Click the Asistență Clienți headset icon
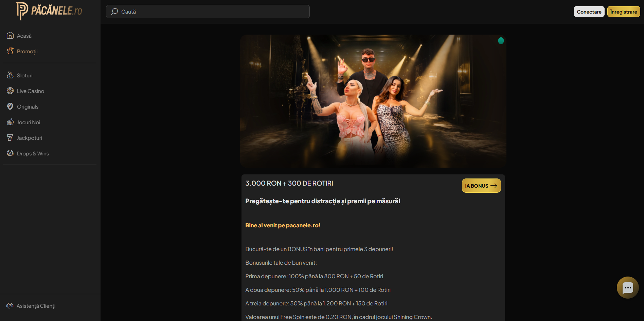The width and height of the screenshot is (644, 321). click(x=10, y=306)
